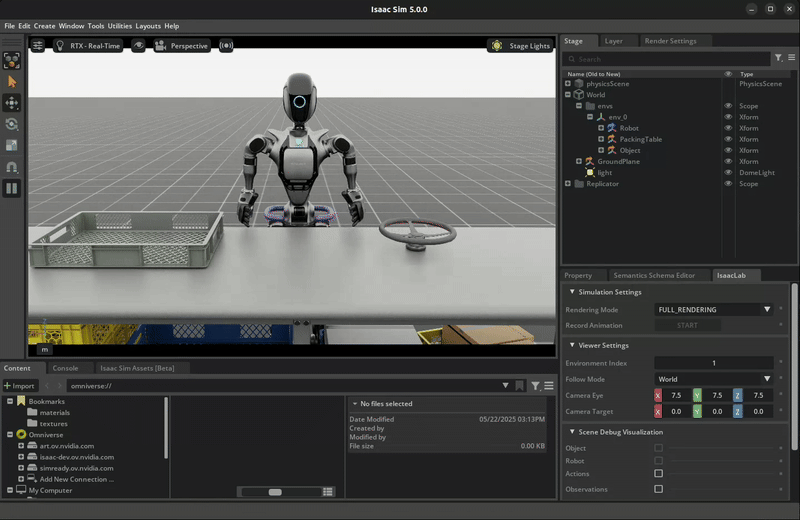Viewport: 800px width, 520px height.
Task: Click the Stage search field
Action: [667, 59]
